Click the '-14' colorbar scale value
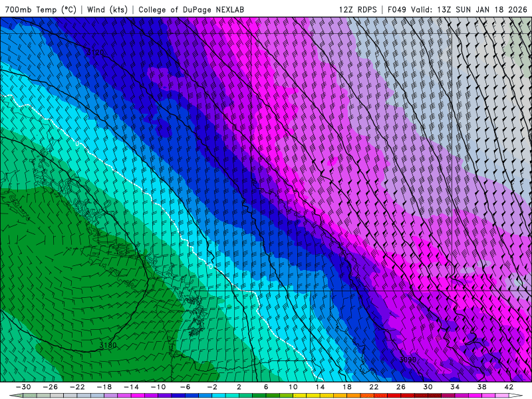This screenshot has height=399, width=532. click(131, 387)
